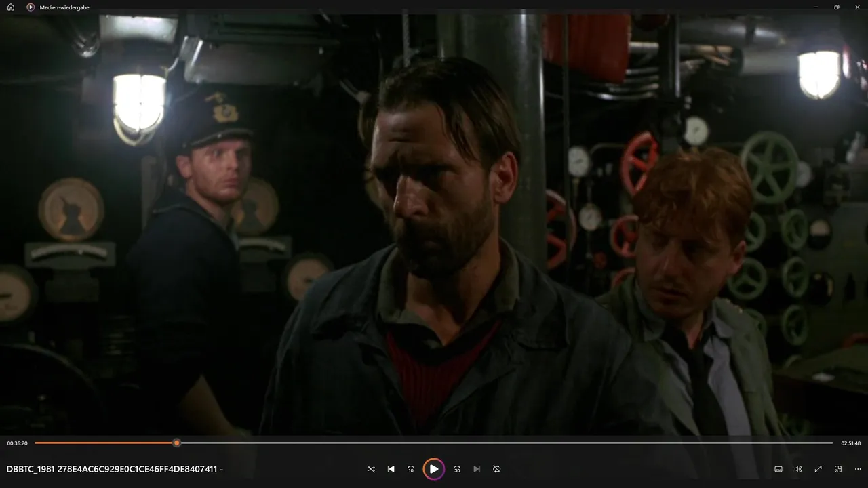Image resolution: width=868 pixels, height=488 pixels.
Task: Minimize the media player window
Action: click(816, 7)
